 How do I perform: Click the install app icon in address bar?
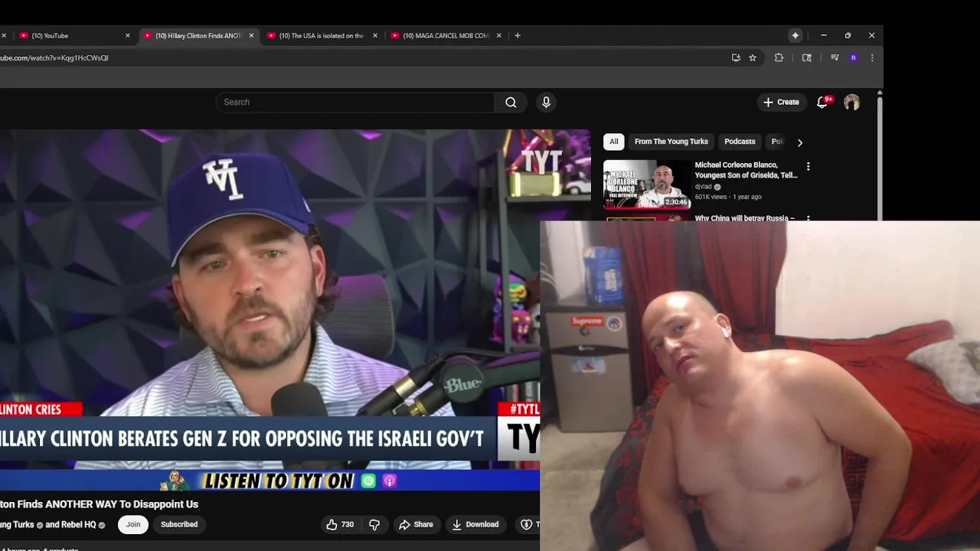(x=736, y=57)
